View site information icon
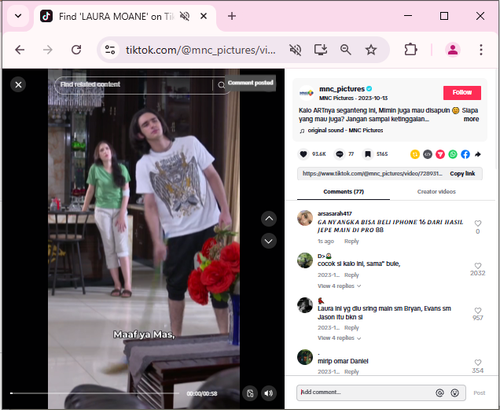 coord(110,50)
